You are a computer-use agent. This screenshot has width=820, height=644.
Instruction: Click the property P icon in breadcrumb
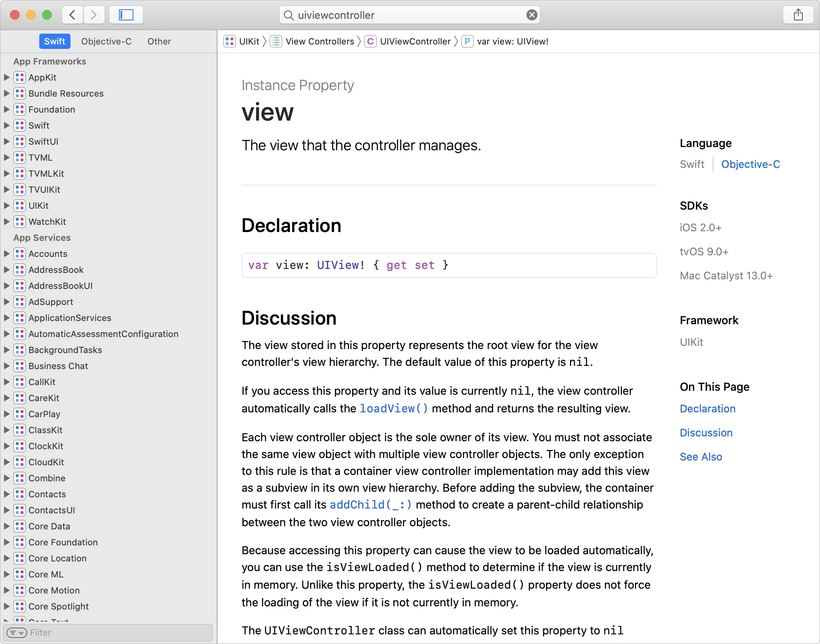tap(467, 41)
